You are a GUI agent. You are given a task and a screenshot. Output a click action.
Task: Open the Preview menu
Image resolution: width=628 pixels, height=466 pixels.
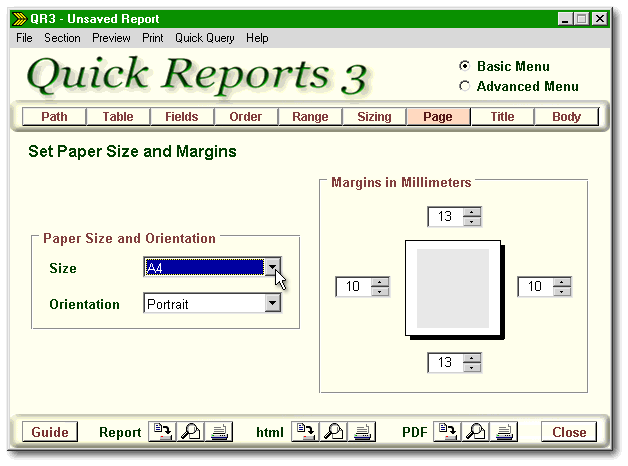click(x=111, y=38)
